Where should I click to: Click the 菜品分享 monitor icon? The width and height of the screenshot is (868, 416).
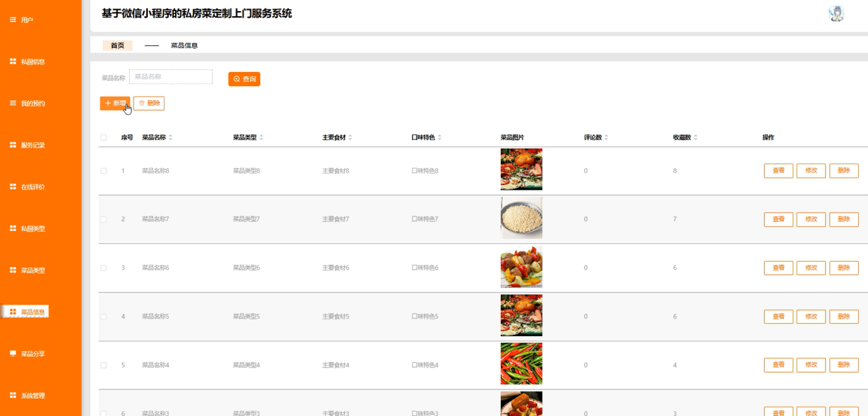pyautogui.click(x=13, y=354)
